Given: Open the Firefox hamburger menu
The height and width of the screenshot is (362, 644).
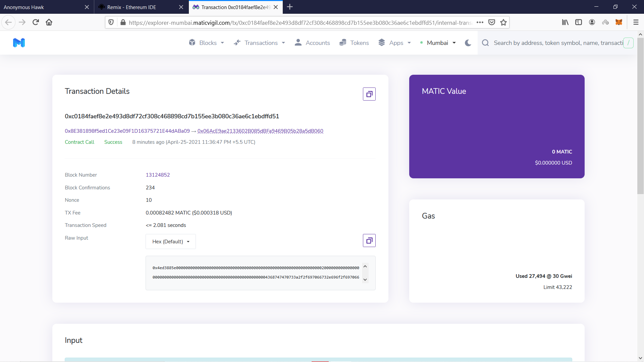Looking at the screenshot, I should 636,22.
